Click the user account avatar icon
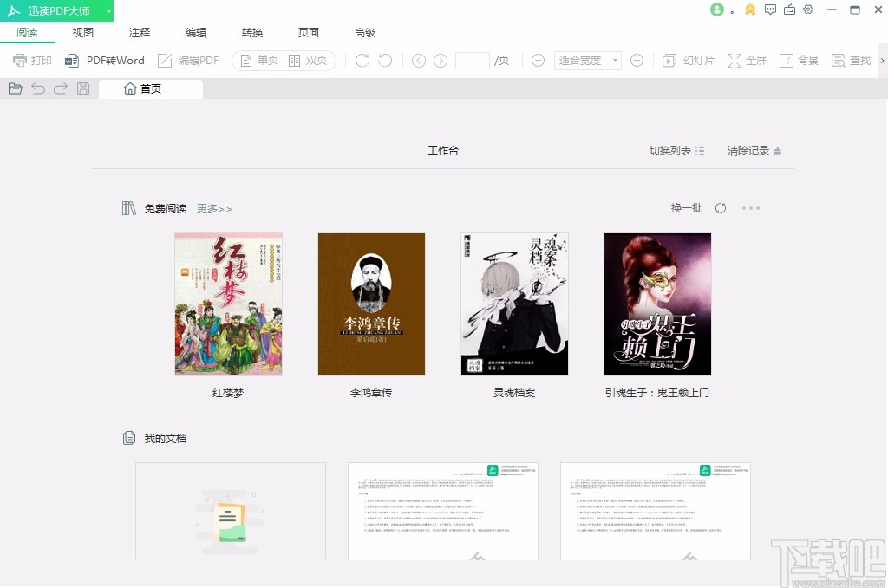Screen dimensions: 888x588 pyautogui.click(x=717, y=10)
